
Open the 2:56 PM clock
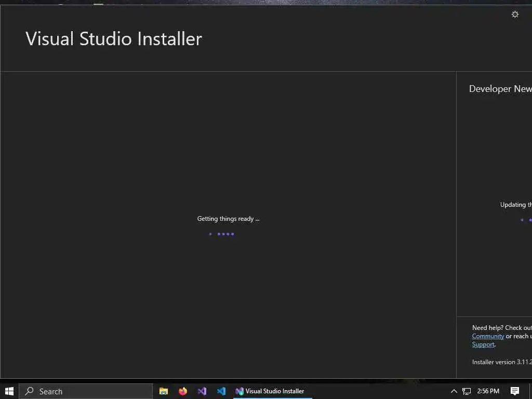click(x=488, y=391)
